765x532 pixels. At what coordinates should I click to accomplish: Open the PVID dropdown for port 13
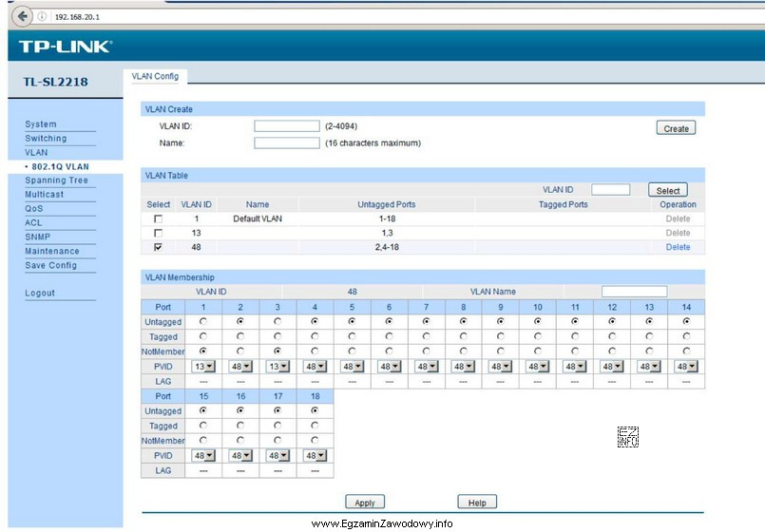pos(649,366)
